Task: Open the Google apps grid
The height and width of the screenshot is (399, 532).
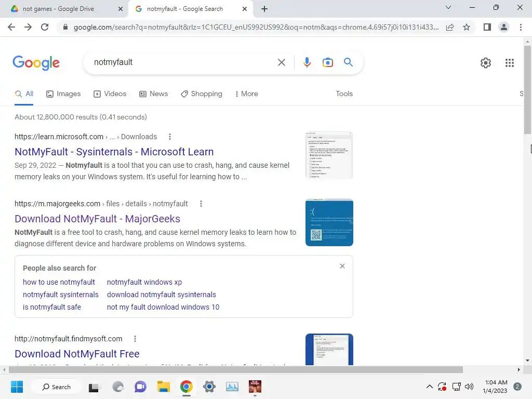Action: [x=509, y=63]
